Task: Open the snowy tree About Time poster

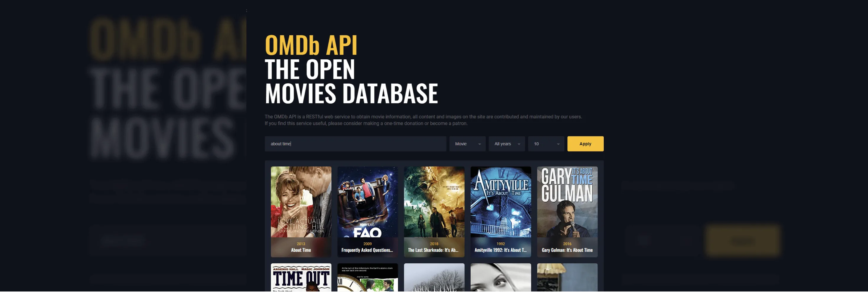Action: click(x=434, y=278)
